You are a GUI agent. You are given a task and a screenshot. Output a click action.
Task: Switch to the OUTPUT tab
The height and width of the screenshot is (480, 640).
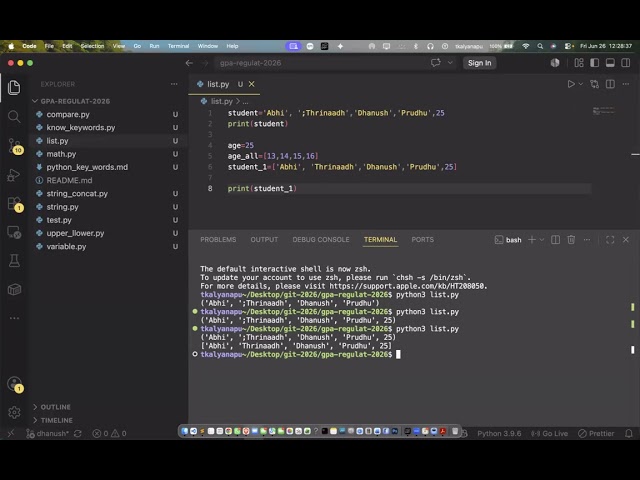click(x=264, y=240)
